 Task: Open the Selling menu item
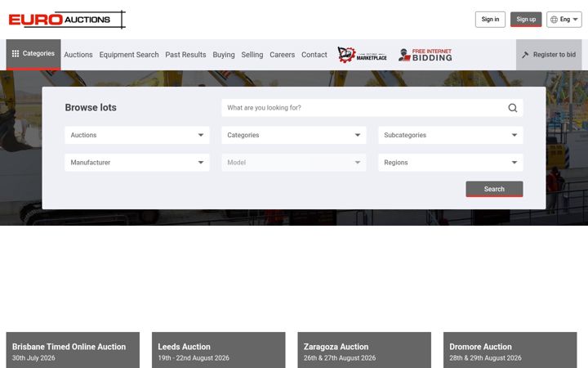(x=252, y=55)
